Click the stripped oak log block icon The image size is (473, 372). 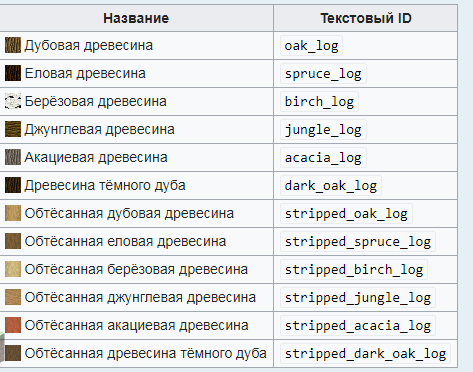13,213
